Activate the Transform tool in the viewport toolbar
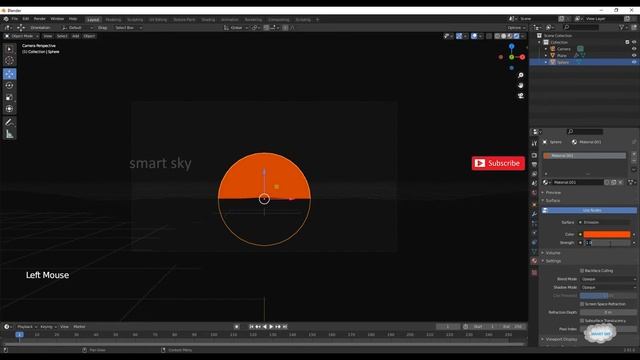640x360 pixels. point(9,109)
